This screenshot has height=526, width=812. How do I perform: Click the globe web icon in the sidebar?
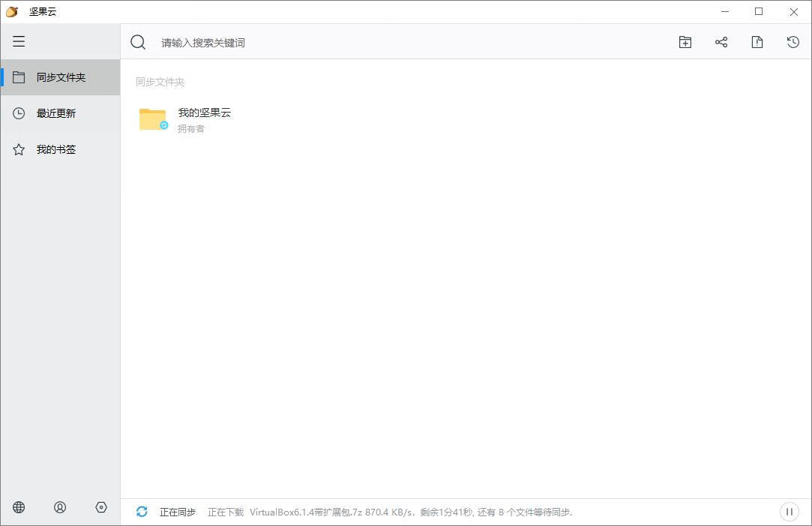[19, 507]
